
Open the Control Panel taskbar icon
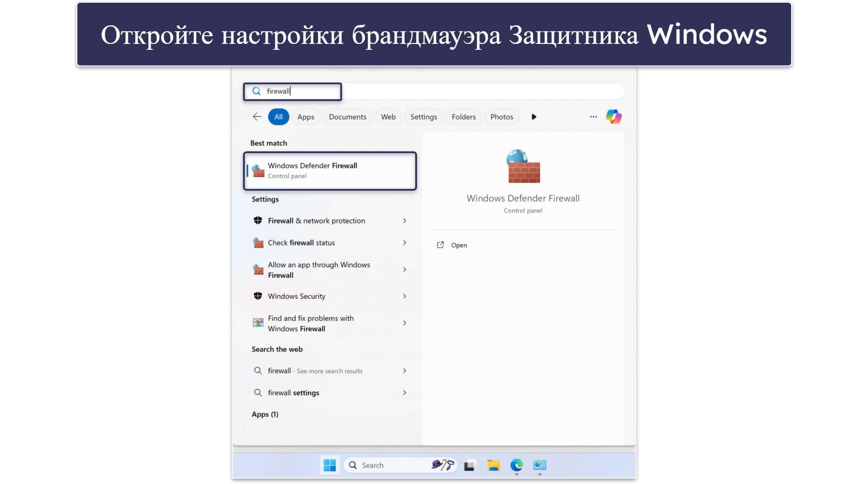coord(540,465)
